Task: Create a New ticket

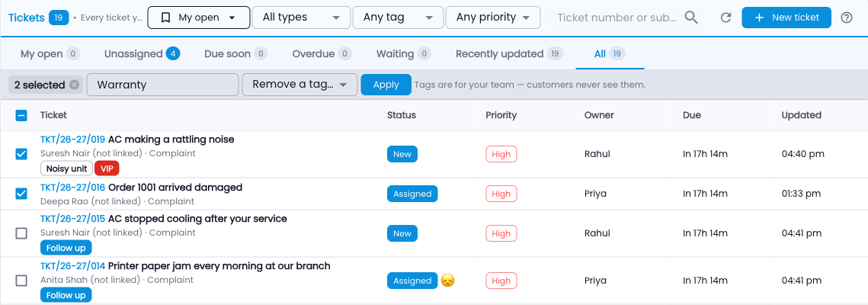Action: click(786, 18)
